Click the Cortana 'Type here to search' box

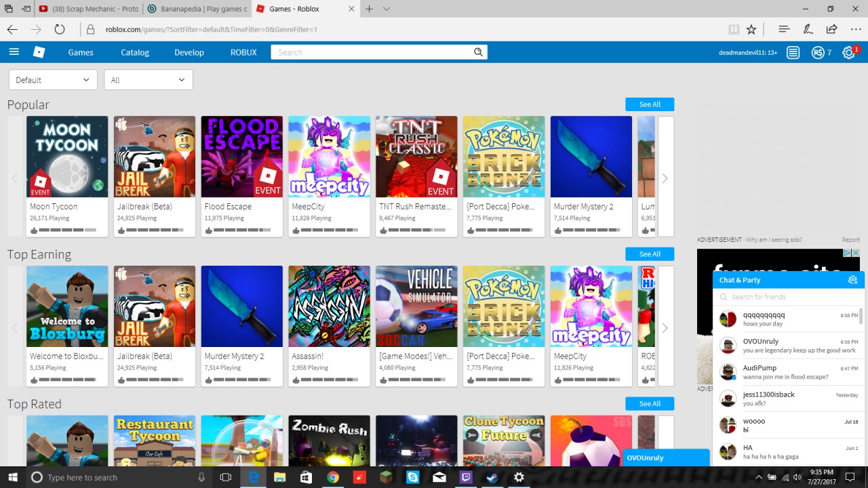click(x=119, y=477)
